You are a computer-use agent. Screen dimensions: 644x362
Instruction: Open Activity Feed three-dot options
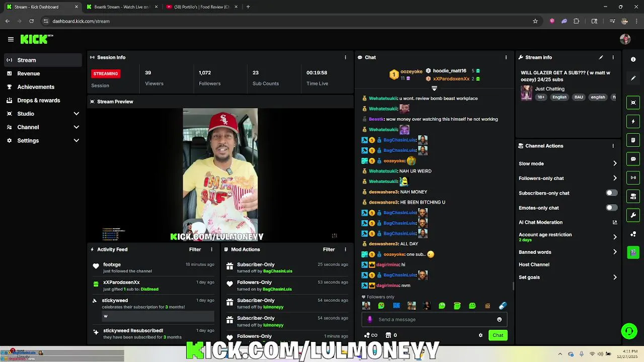[x=211, y=249]
